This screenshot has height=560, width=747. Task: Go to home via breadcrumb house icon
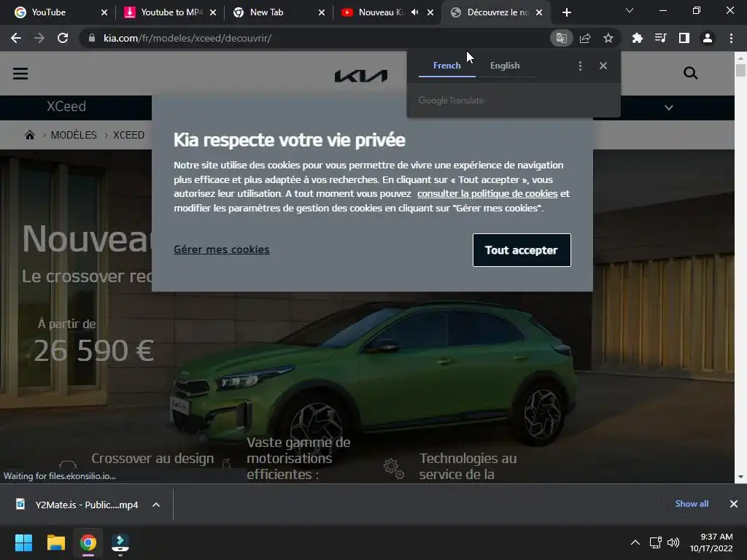[x=29, y=135]
